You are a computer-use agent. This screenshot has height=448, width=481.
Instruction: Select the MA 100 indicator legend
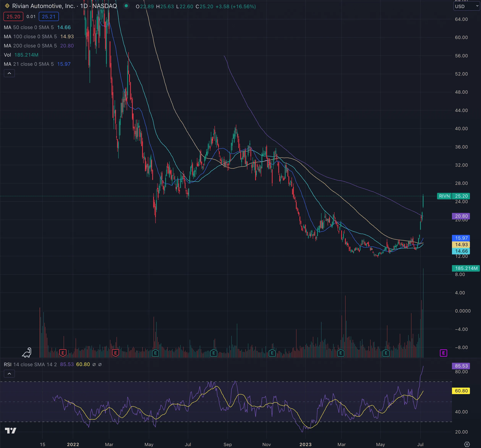(39, 37)
